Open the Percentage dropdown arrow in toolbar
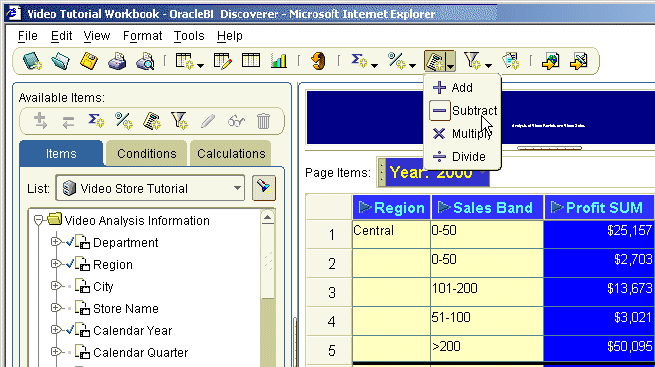The image size is (655, 367). point(413,65)
